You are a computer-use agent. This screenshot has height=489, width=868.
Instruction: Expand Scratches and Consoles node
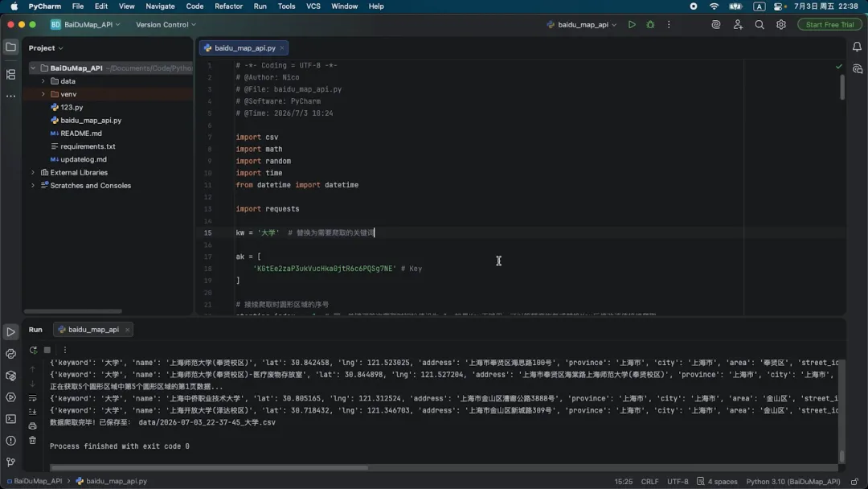tap(33, 186)
